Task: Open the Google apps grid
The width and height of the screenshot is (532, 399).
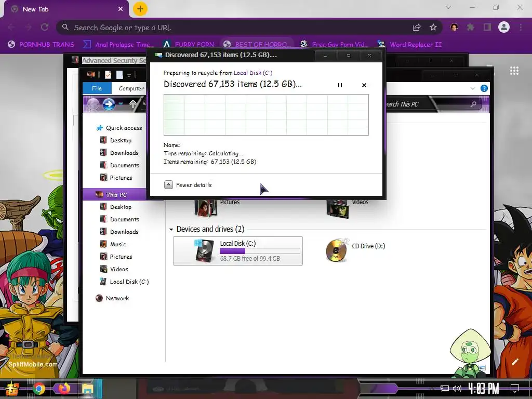Action: click(514, 71)
